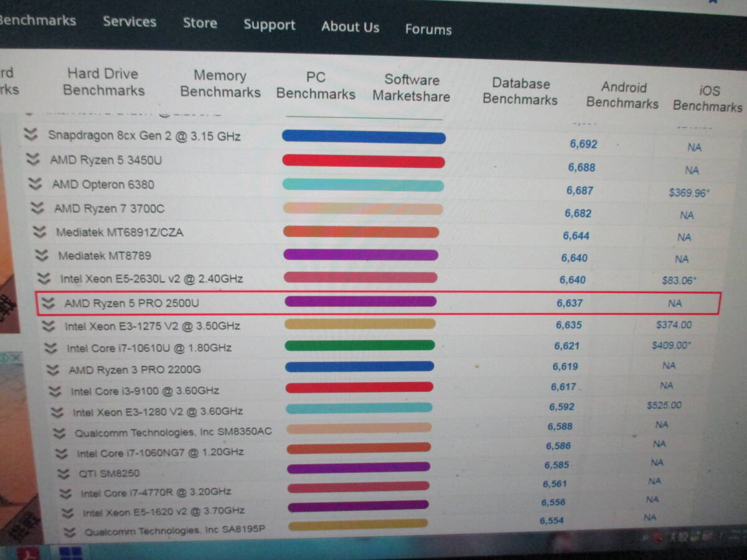Image resolution: width=747 pixels, height=560 pixels.
Task: Click the $525.00 price for Xeon E3-1280
Action: point(664,405)
